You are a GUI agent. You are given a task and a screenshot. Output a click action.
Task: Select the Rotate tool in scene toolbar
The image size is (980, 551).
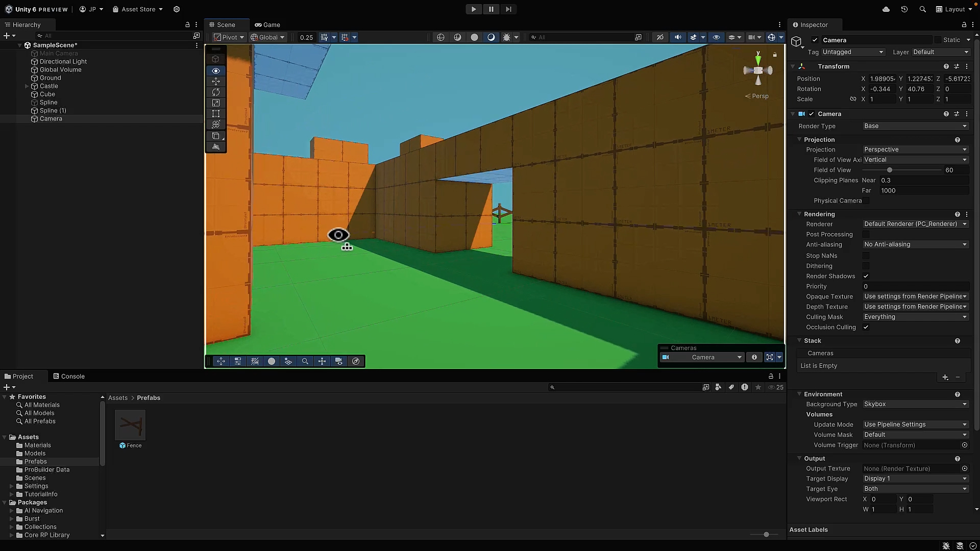216,92
